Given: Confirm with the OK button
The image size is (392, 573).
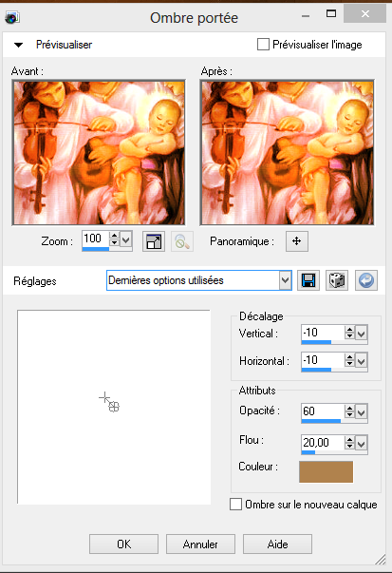Looking at the screenshot, I should pyautogui.click(x=123, y=544).
